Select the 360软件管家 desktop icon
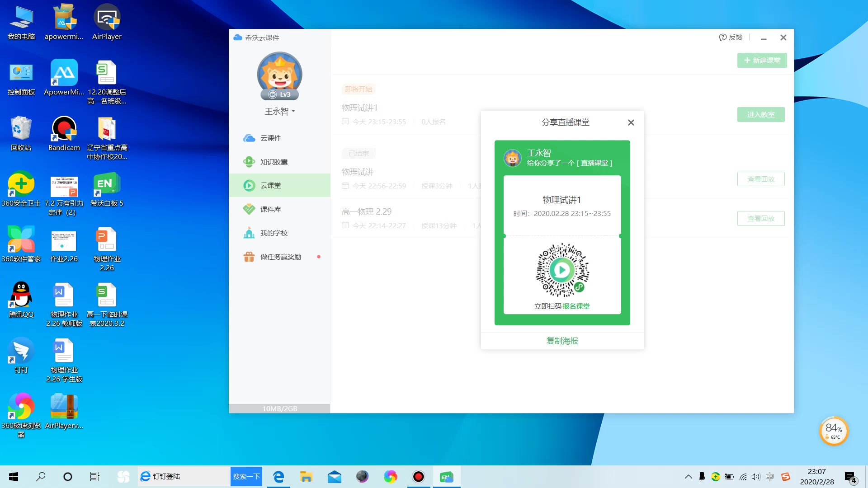 click(x=21, y=245)
